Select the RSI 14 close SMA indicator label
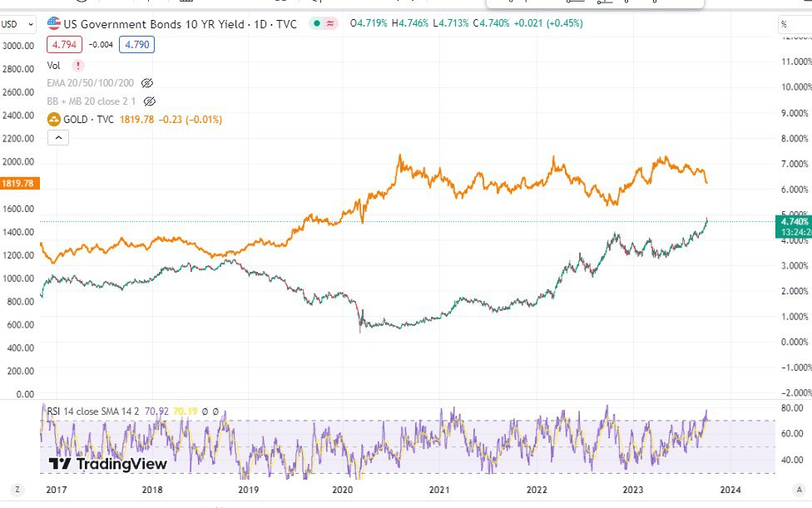 coord(93,412)
